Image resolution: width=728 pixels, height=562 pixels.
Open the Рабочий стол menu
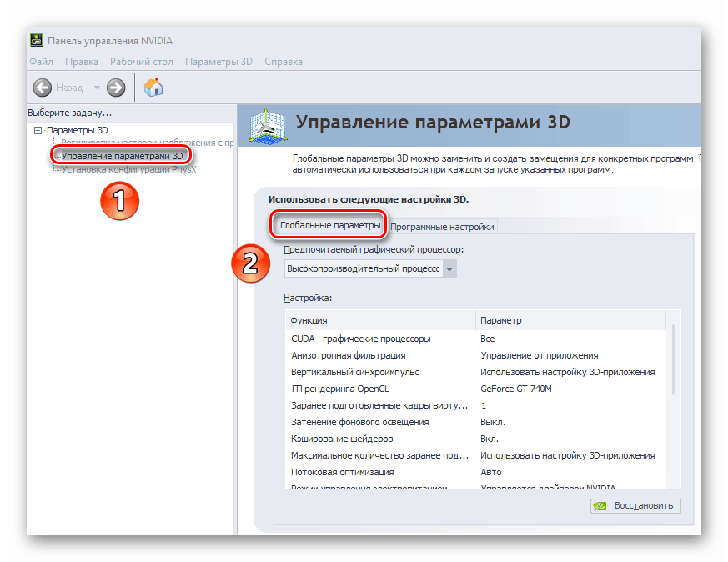[142, 62]
